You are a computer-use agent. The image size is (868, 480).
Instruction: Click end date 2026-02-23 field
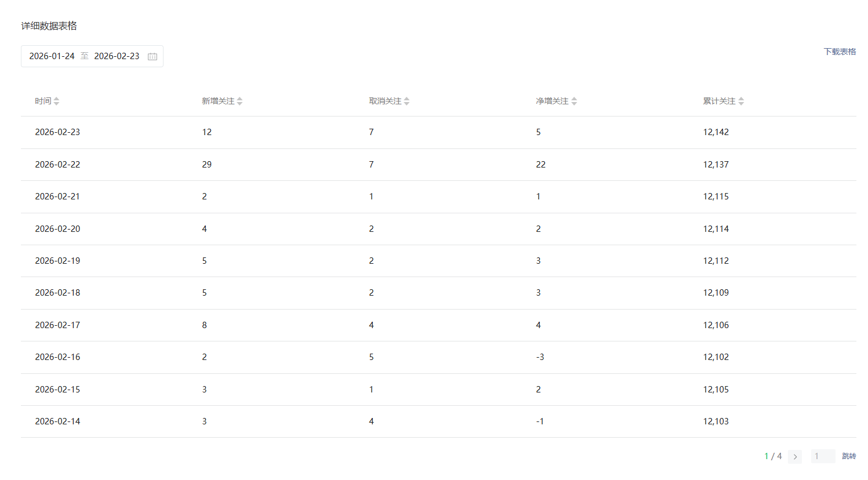coord(117,56)
